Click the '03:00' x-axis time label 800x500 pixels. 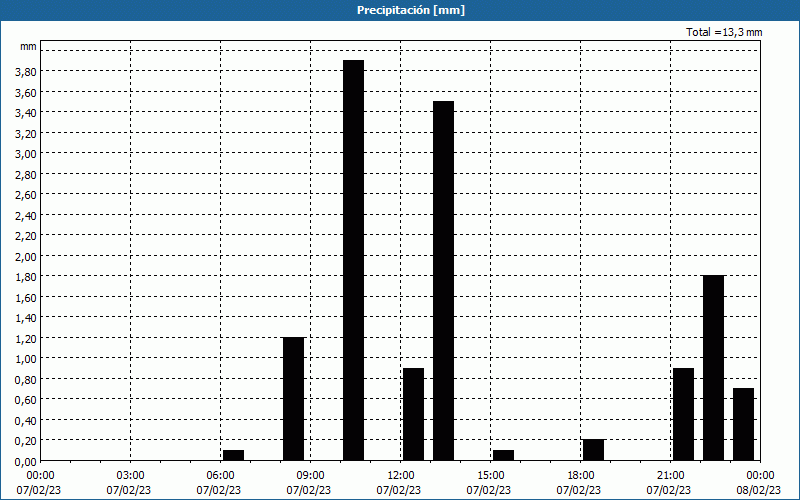(131, 476)
